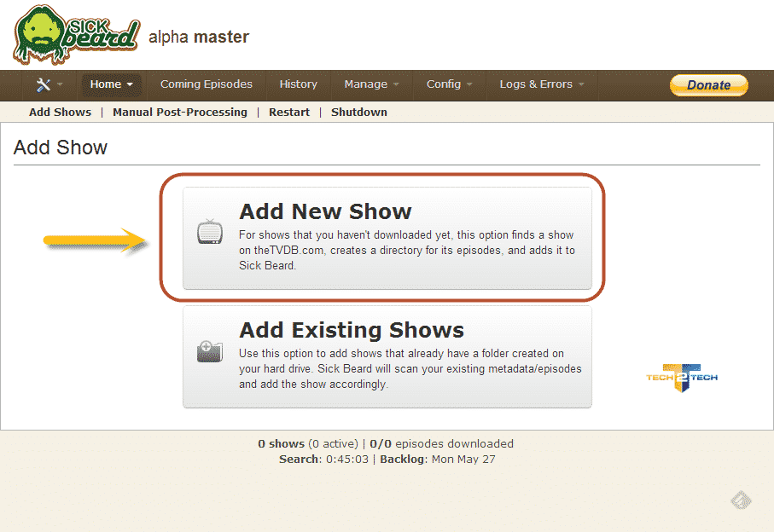Screen dimensions: 774x532
Task: Open the Add Shows submenu link
Action: pos(61,112)
